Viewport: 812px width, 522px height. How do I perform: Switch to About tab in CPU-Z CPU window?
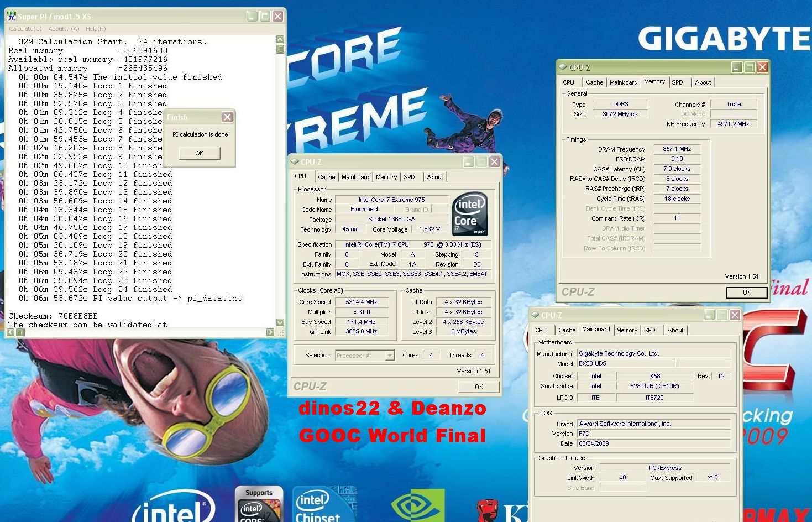click(x=435, y=177)
